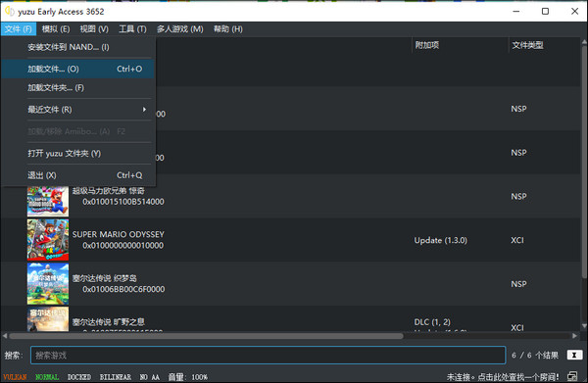Toggle the VULKAN graphics API button

(x=15, y=376)
